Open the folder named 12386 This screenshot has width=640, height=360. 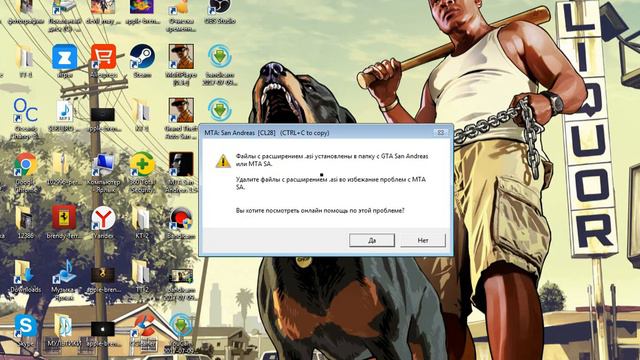pyautogui.click(x=24, y=218)
